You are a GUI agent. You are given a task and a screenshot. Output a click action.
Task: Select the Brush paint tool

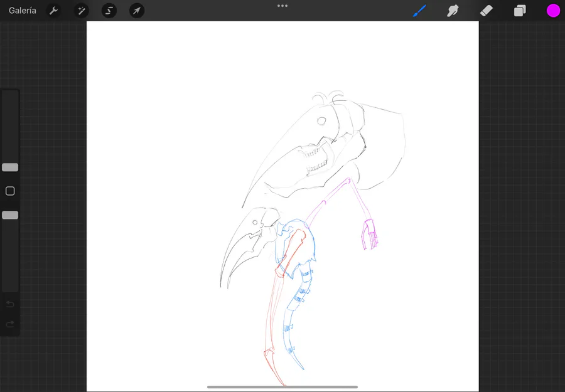click(419, 11)
